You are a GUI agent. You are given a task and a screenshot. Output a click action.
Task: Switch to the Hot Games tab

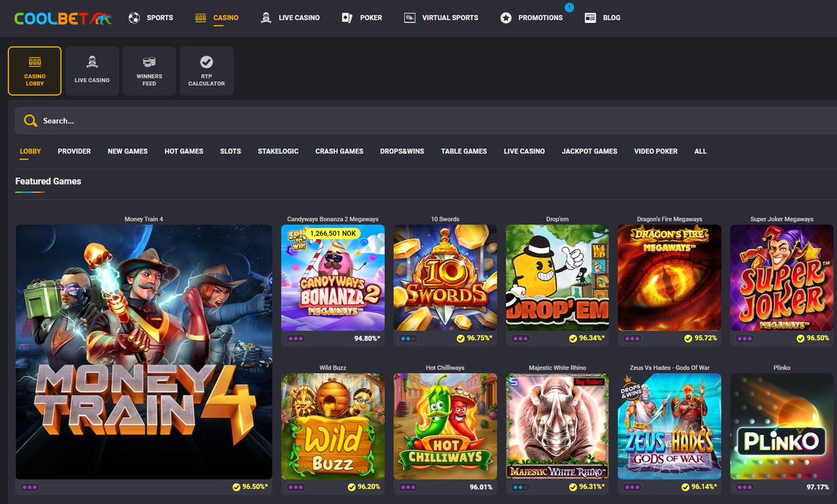coord(183,151)
